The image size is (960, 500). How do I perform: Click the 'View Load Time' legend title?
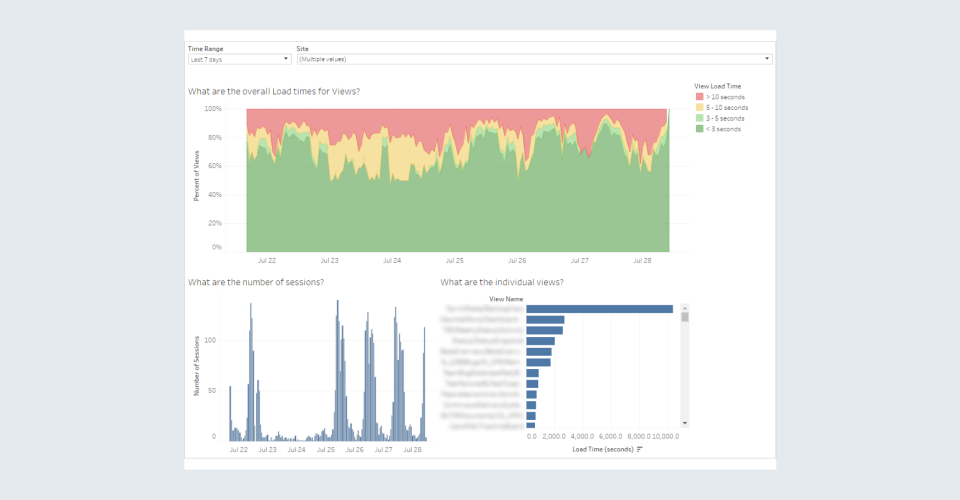717,87
